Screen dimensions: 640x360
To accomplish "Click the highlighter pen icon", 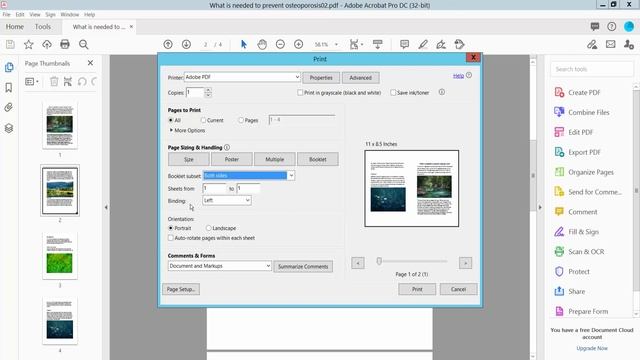I will (x=423, y=44).
